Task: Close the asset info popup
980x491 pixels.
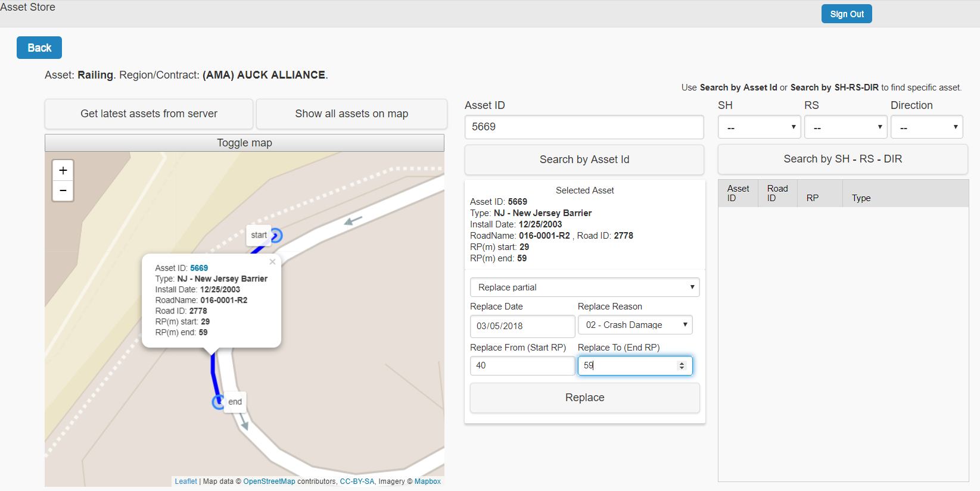Action: pyautogui.click(x=272, y=262)
